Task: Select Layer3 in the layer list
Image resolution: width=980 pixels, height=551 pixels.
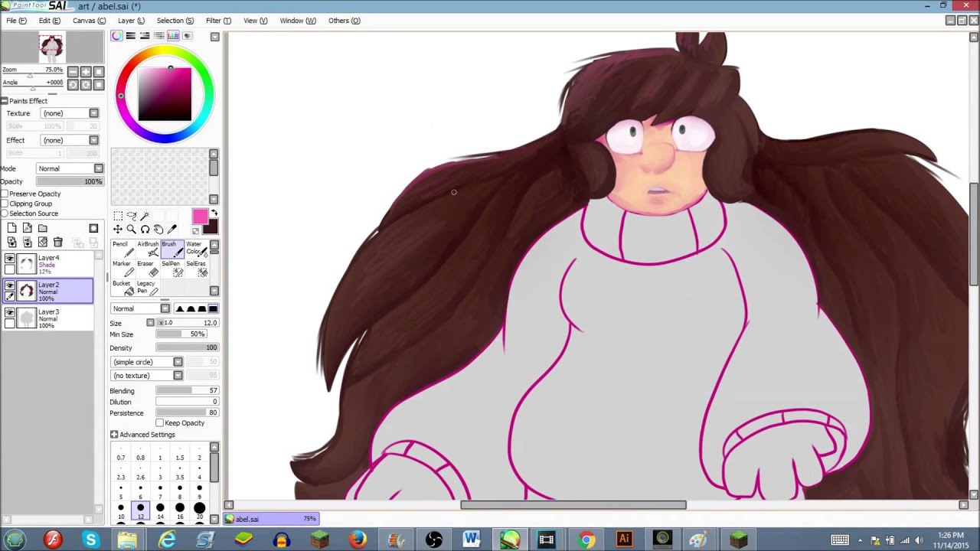Action: (x=48, y=318)
